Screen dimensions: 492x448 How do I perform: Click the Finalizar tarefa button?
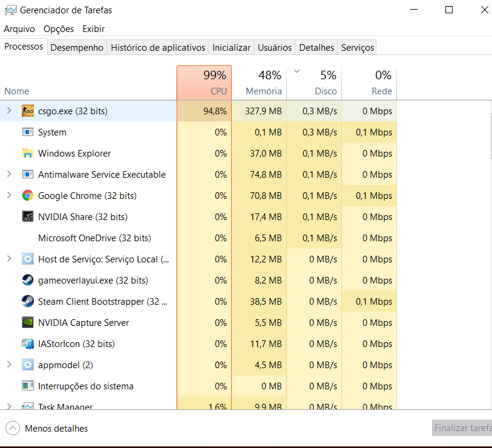coord(462,428)
